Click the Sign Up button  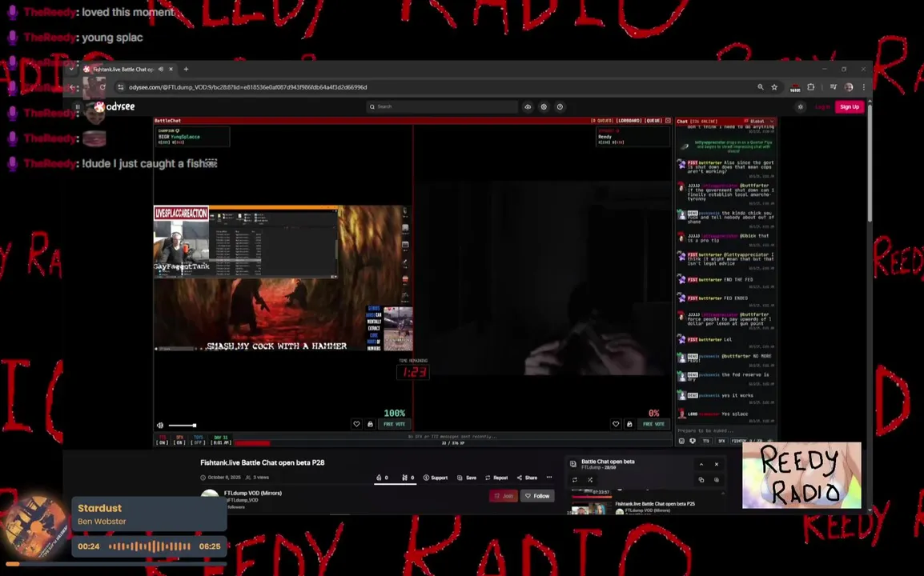coord(850,106)
